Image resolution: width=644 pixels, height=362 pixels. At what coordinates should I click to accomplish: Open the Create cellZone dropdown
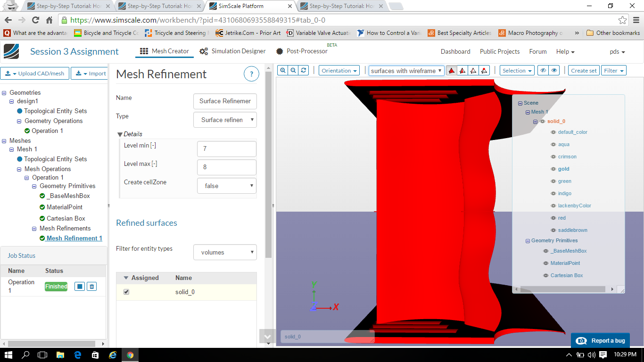point(227,186)
